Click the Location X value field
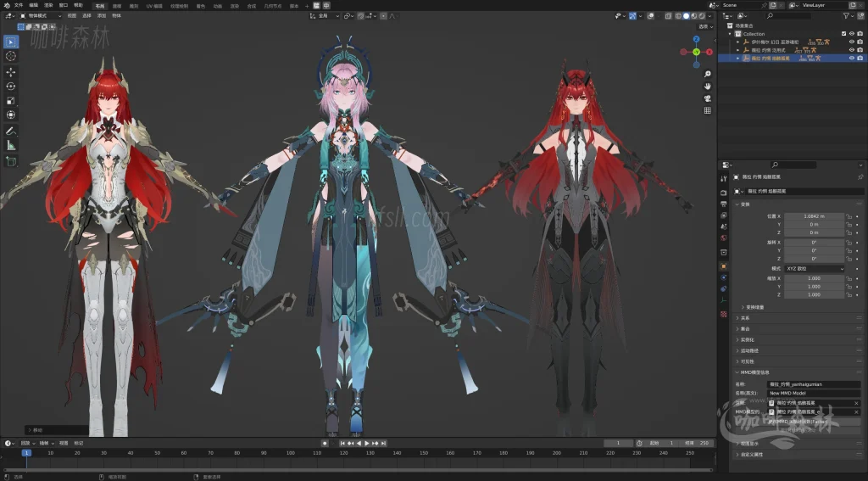This screenshot has width=868, height=481. 815,216
